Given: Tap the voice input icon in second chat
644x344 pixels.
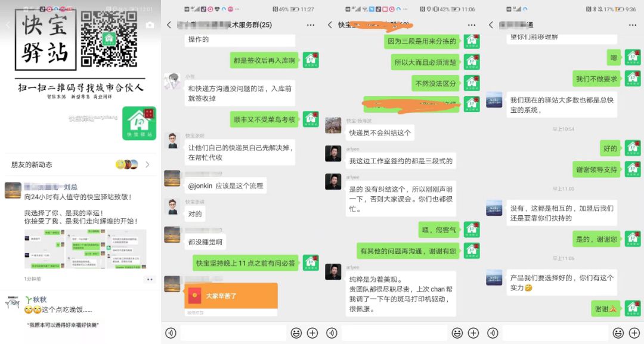Looking at the screenshot, I should 171,333.
